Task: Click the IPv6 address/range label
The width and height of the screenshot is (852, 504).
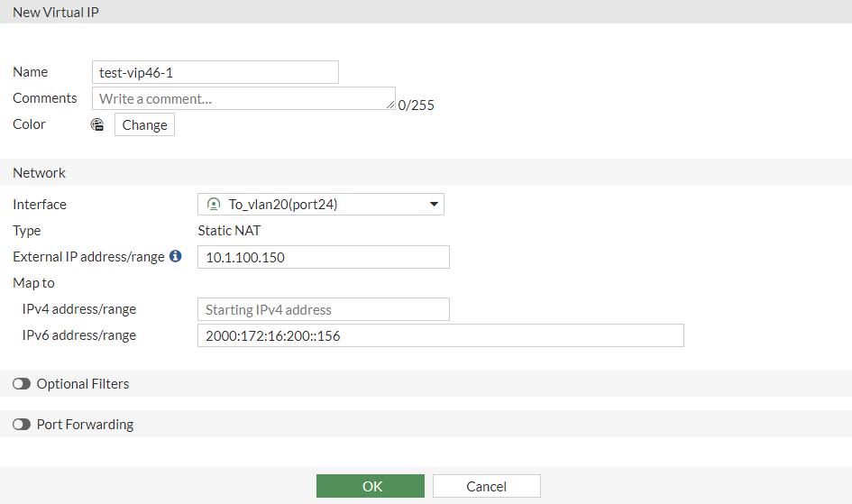Action: pos(78,335)
